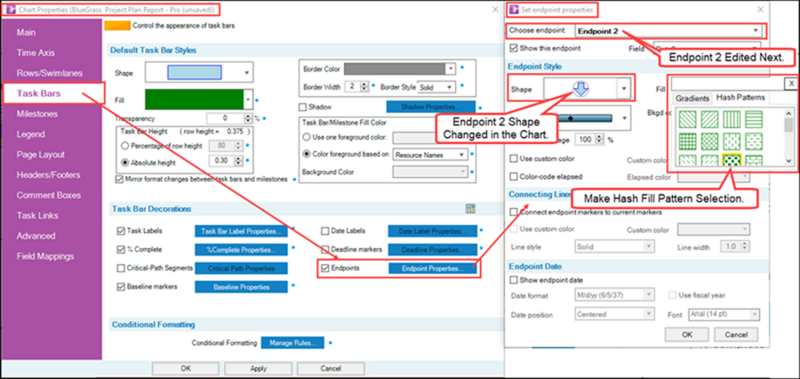Viewport: 800px width, 379px height.
Task: Enable the Date Labels checkbox
Action: [x=325, y=231]
